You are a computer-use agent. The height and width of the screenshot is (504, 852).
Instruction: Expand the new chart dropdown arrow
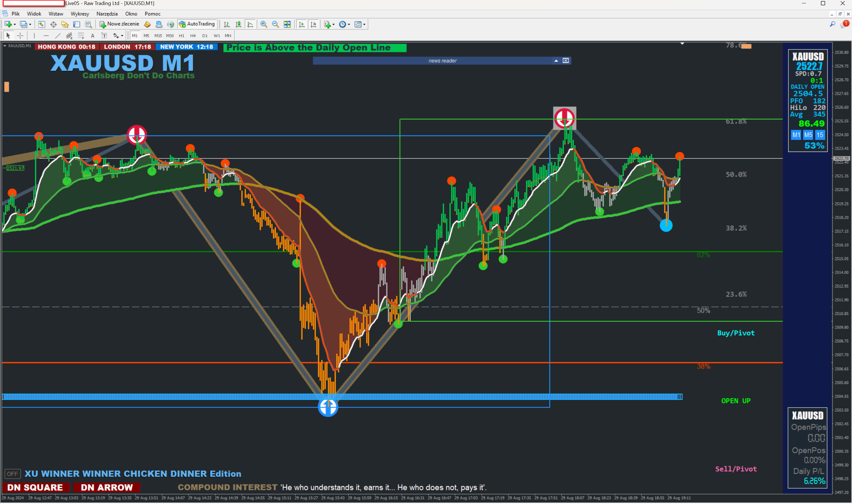point(15,24)
